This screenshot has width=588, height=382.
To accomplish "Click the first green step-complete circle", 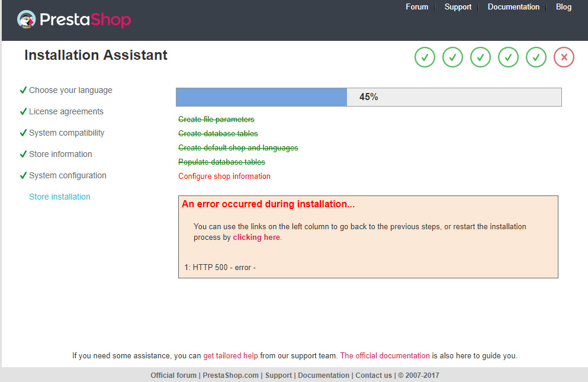I will 425,57.
